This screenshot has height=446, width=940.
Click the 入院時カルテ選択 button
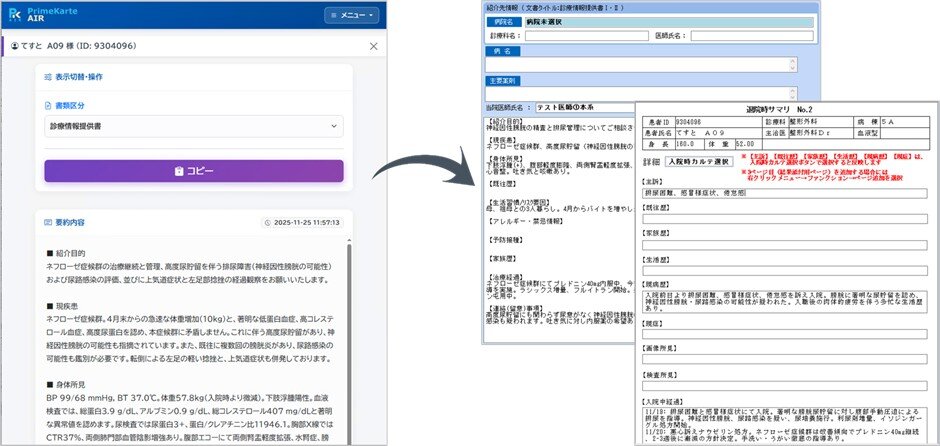point(698,162)
